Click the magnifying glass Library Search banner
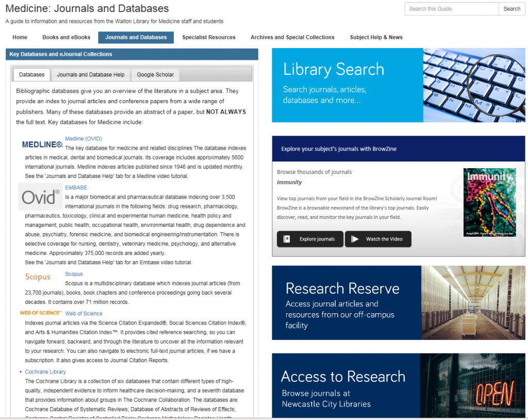This screenshot has width=528, height=420. pos(397,86)
